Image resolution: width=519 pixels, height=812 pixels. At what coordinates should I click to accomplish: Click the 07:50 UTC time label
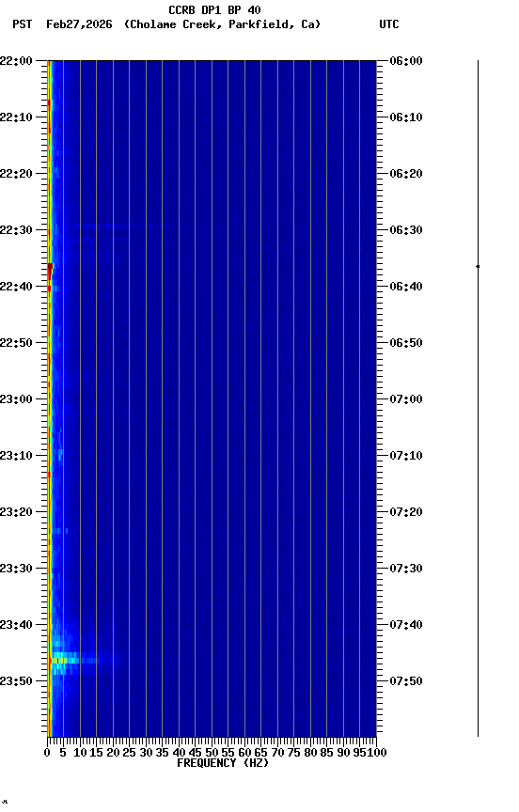[x=405, y=681]
